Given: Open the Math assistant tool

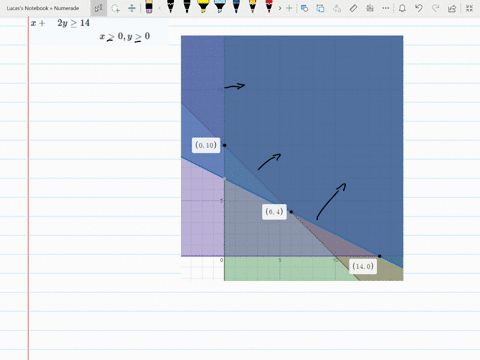Looking at the screenshot, I should pyautogui.click(x=370, y=8).
